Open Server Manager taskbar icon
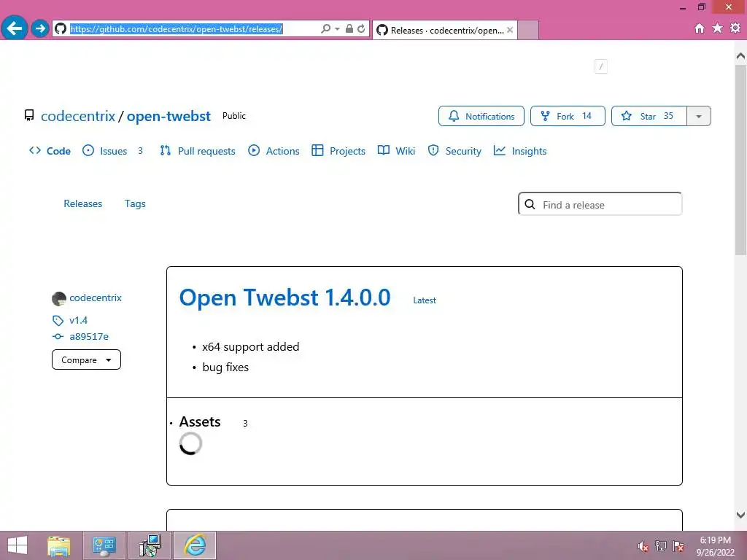This screenshot has height=560, width=747. point(104,545)
